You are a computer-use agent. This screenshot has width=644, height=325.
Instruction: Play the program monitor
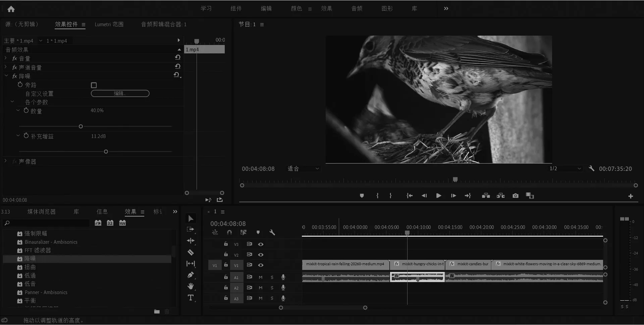[438, 196]
